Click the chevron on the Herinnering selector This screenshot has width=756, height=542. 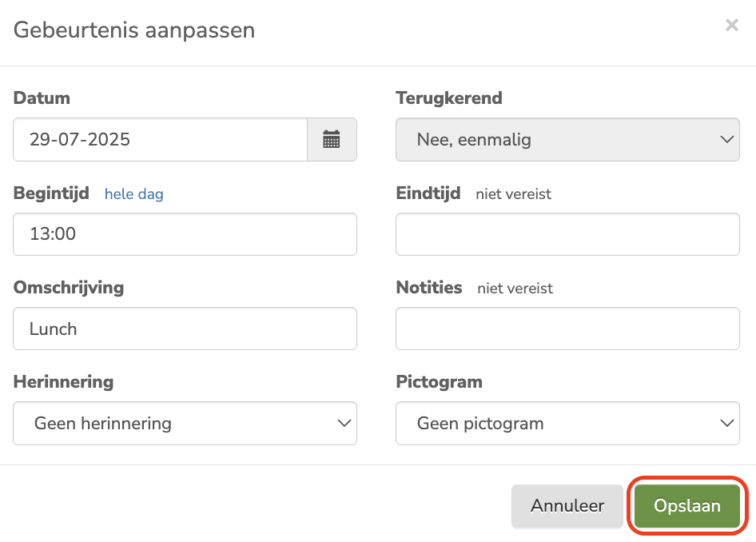(344, 423)
